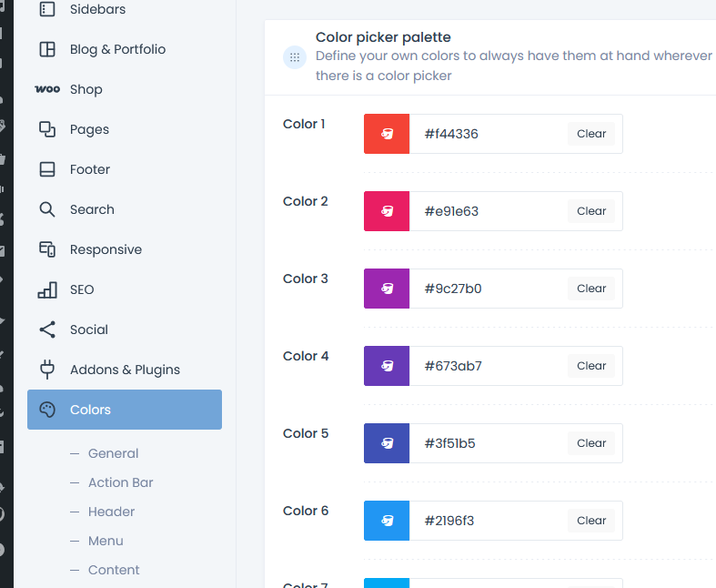The width and height of the screenshot is (716, 588).
Task: Click the Search magnifier icon
Action: (x=47, y=209)
